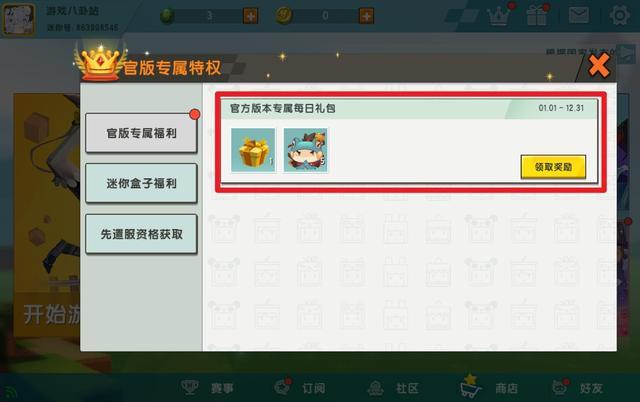Close the 官版专属特权 dialog with orange X
Screen dimensions: 640x402
pos(599,65)
